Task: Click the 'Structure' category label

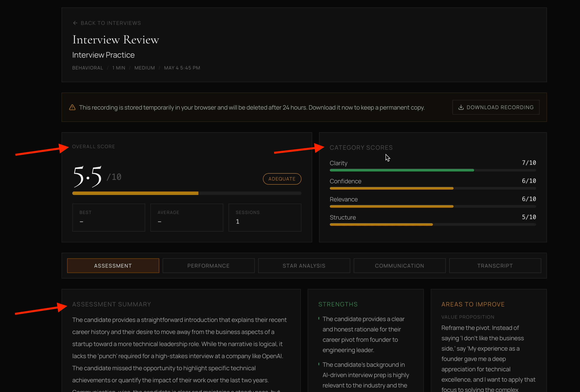Action: 343,218
